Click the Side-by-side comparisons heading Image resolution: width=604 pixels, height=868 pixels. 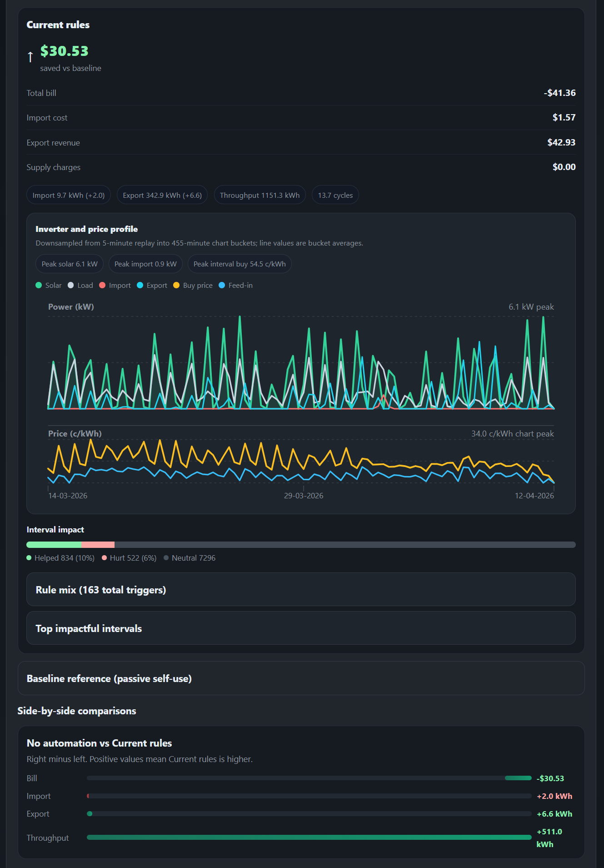[77, 711]
